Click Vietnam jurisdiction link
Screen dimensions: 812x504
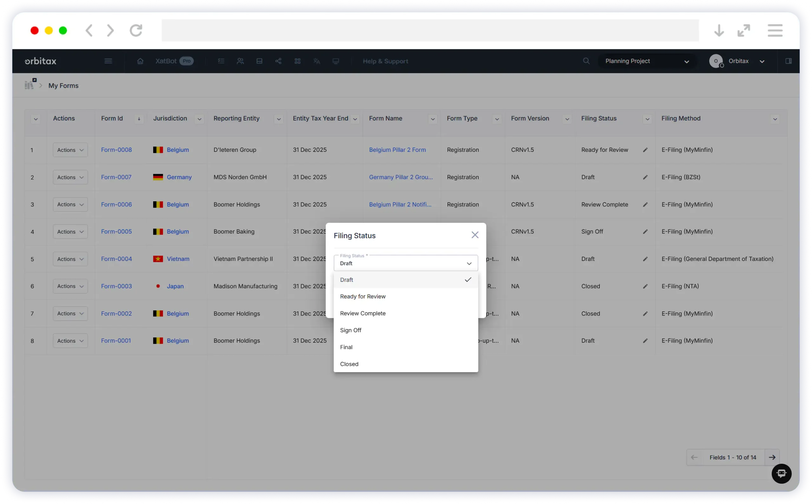tap(178, 259)
